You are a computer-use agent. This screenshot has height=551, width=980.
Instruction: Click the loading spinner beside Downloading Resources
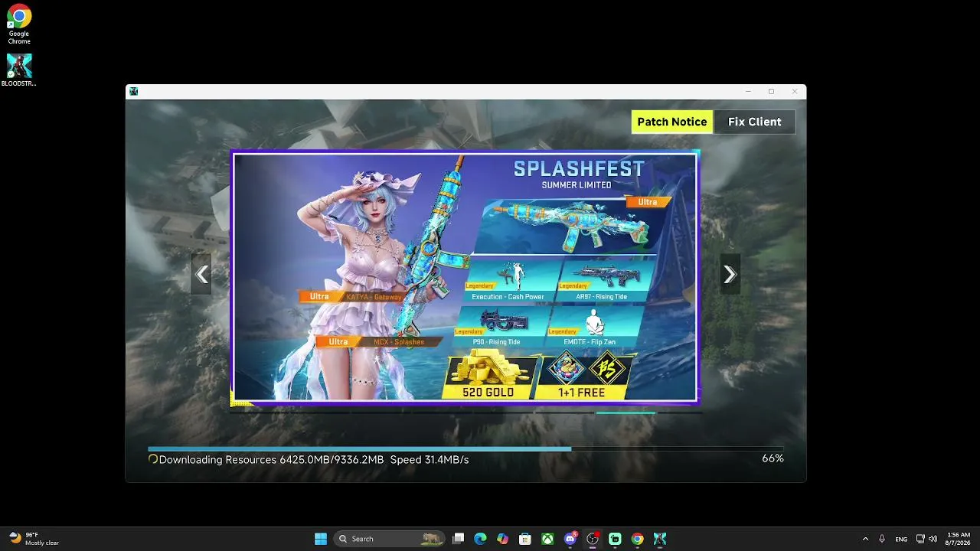pos(153,459)
